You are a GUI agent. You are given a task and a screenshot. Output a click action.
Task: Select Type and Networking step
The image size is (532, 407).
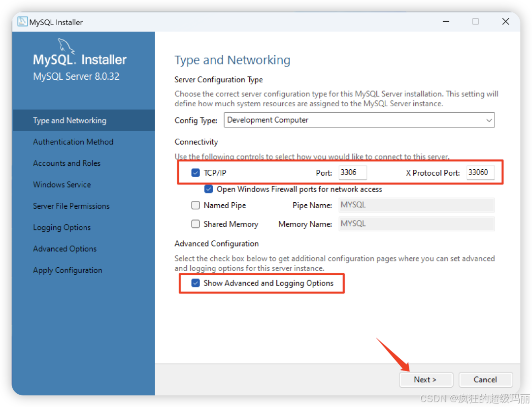pos(83,120)
